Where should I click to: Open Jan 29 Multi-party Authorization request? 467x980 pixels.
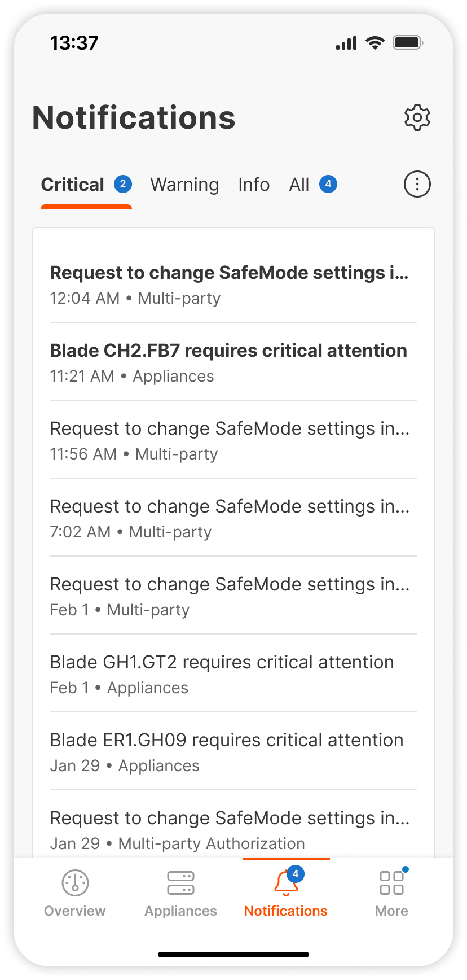point(229,829)
